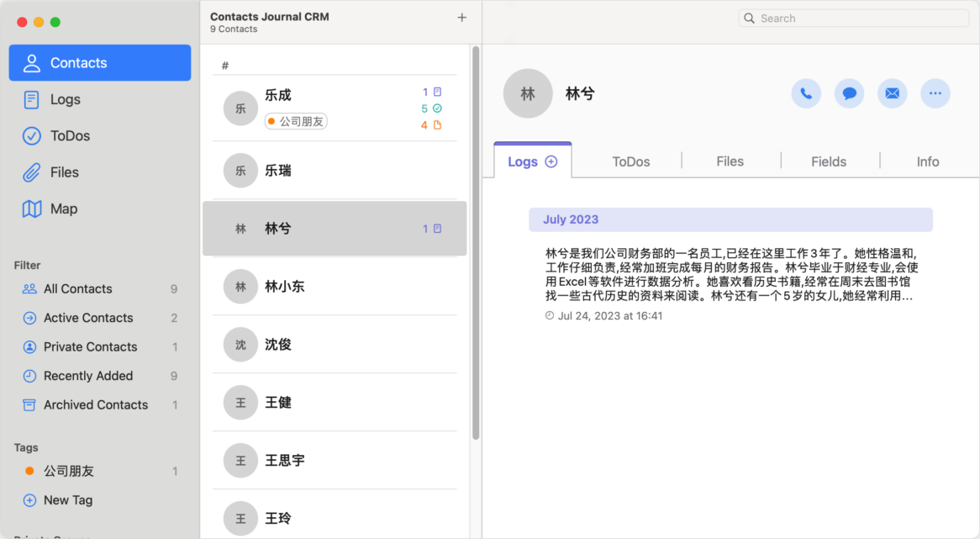Click the Contacts Journal CRM title
The image size is (980, 539).
pyautogui.click(x=270, y=17)
